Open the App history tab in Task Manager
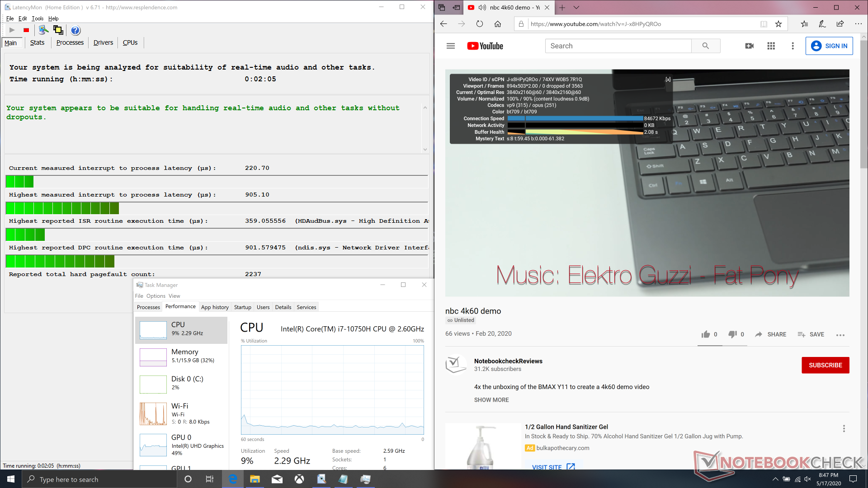 215,307
